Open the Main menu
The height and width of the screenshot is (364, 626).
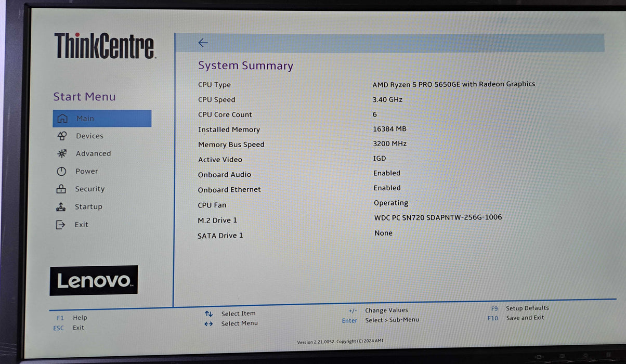102,119
